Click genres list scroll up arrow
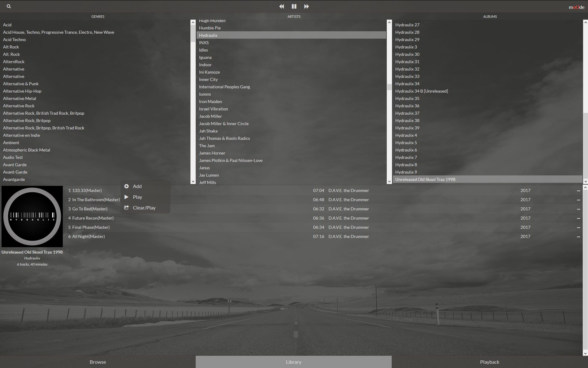The width and height of the screenshot is (588, 368). click(193, 22)
